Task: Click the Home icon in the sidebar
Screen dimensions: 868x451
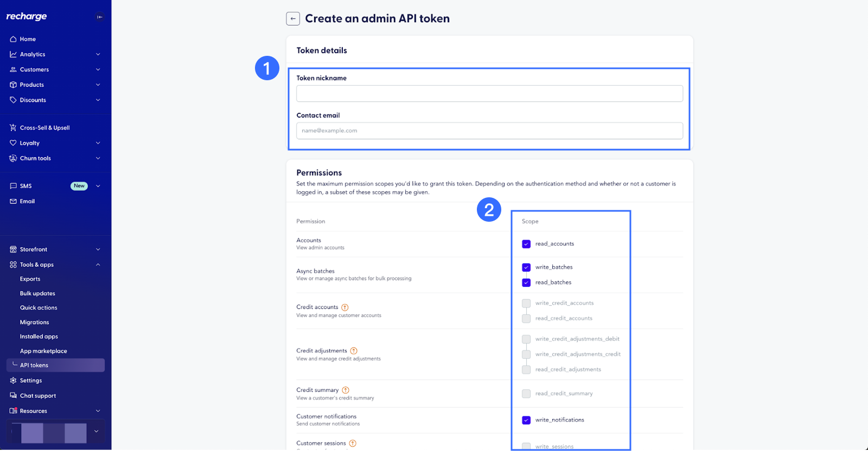Action: [x=13, y=39]
